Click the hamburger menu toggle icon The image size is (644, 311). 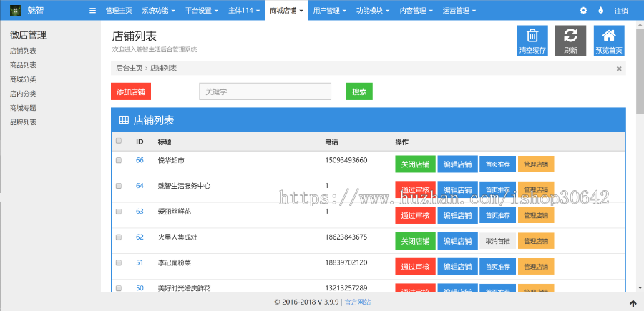click(92, 11)
